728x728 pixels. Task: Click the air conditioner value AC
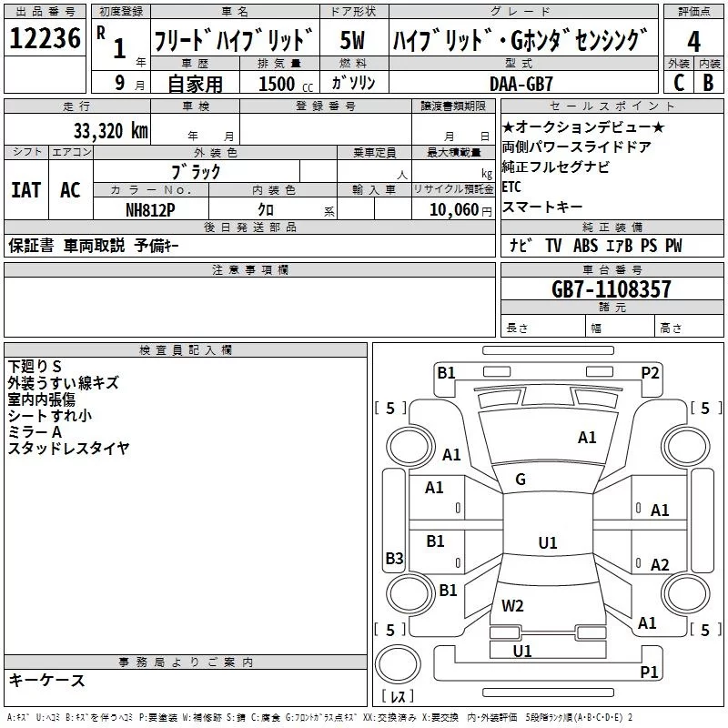tap(70, 190)
